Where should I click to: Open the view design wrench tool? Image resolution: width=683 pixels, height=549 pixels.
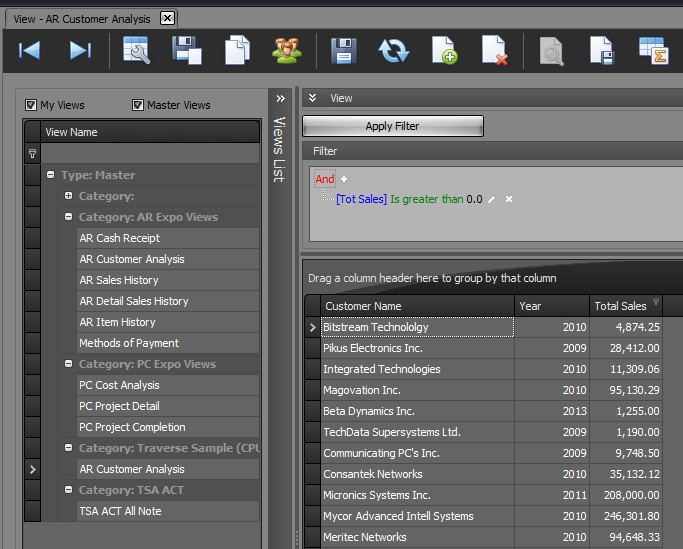tap(136, 50)
